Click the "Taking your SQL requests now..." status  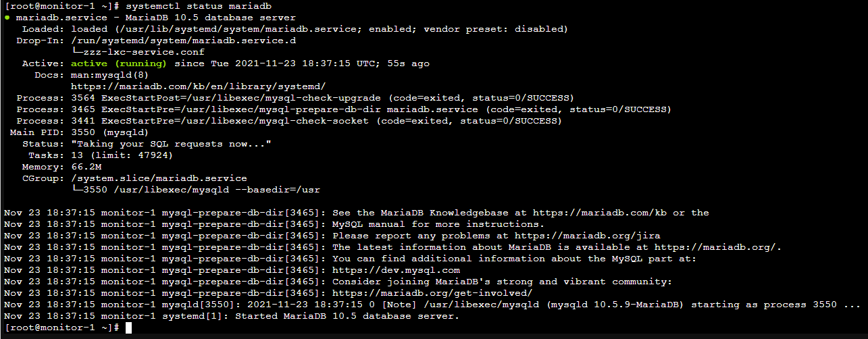(171, 144)
